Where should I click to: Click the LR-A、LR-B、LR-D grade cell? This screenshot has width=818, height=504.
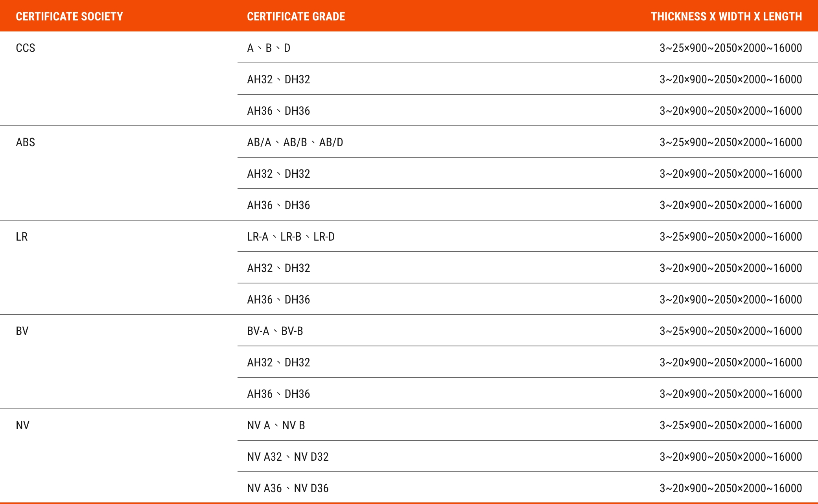291,237
